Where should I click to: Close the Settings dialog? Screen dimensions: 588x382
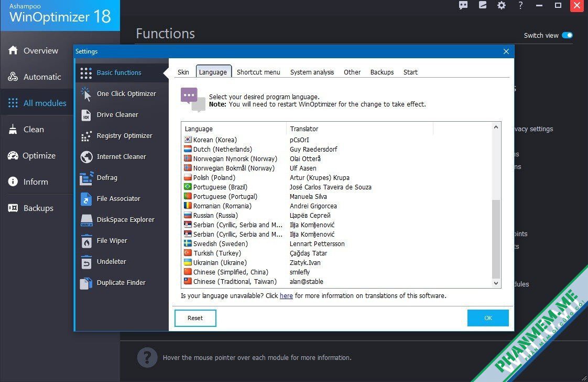click(x=506, y=51)
